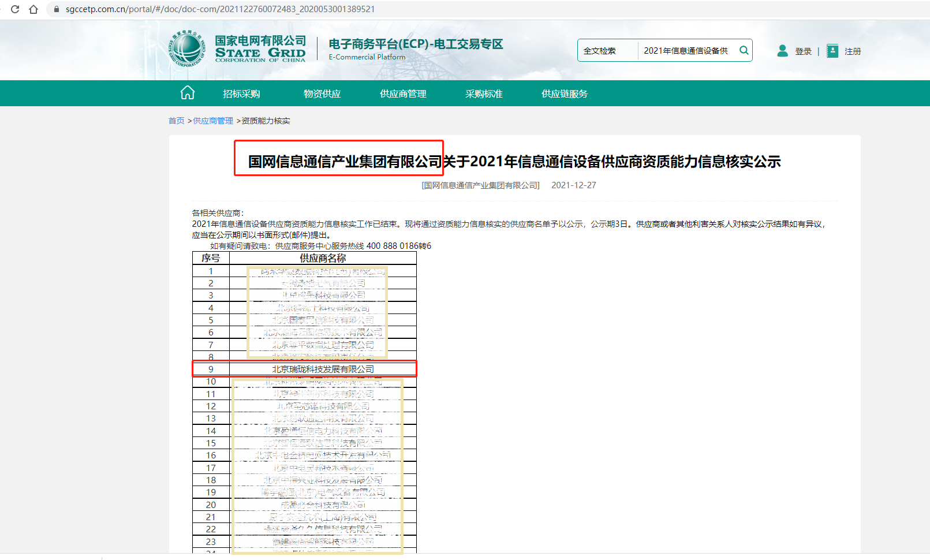The image size is (930, 560).
Task: Click the browser home icon
Action: (33, 9)
